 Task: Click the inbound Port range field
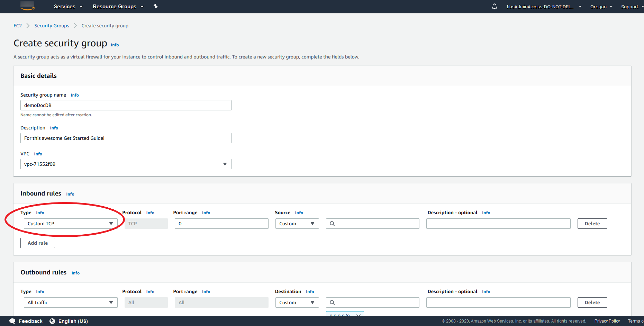221,224
